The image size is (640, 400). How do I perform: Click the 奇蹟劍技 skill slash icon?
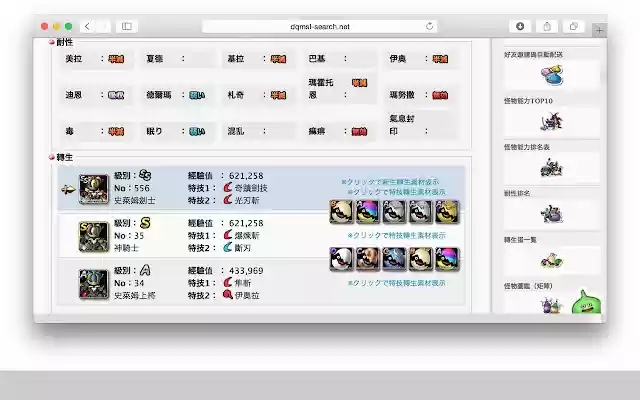228,188
